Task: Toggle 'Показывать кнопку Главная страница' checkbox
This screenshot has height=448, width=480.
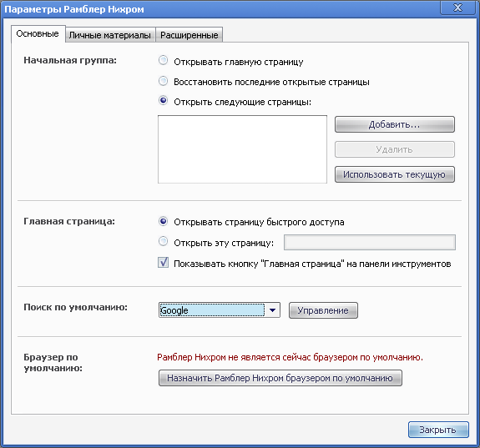Action: (x=163, y=263)
